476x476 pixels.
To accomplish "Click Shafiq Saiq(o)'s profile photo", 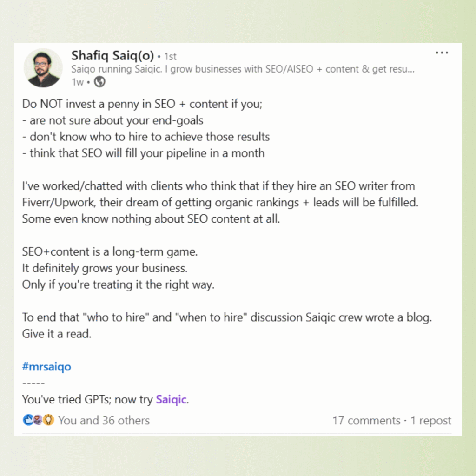I will 43,68.
